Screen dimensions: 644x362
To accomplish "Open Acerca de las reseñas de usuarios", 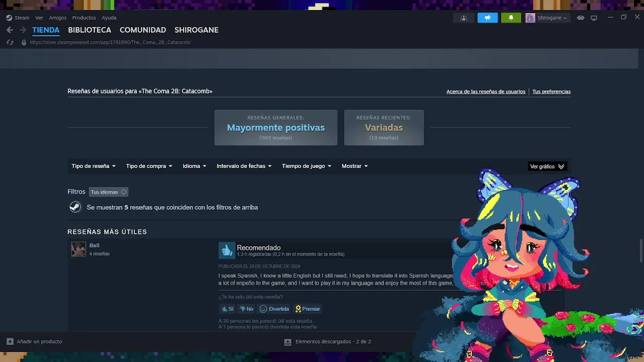I will coord(486,92).
